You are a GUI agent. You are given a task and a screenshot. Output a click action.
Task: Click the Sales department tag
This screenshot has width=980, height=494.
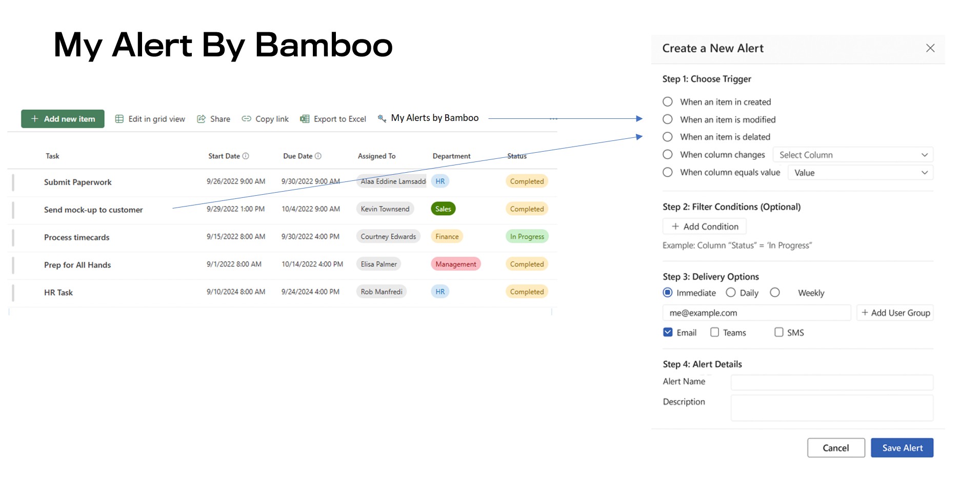(443, 209)
